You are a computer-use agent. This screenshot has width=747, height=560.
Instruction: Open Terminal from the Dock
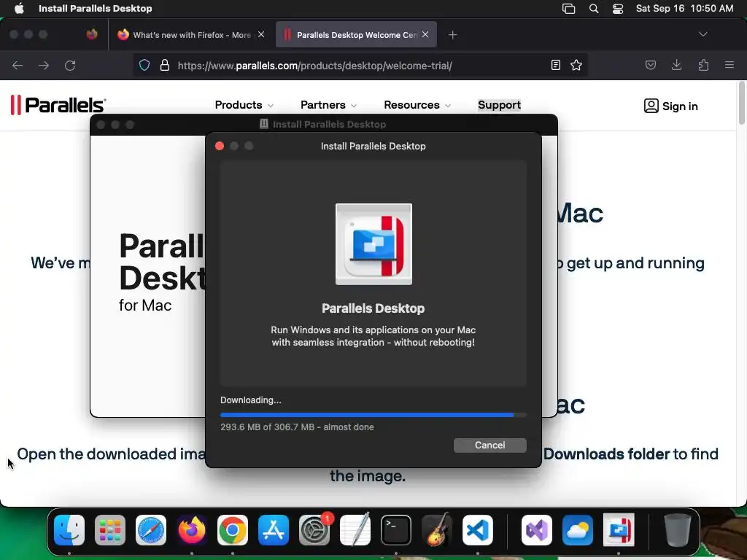point(396,530)
